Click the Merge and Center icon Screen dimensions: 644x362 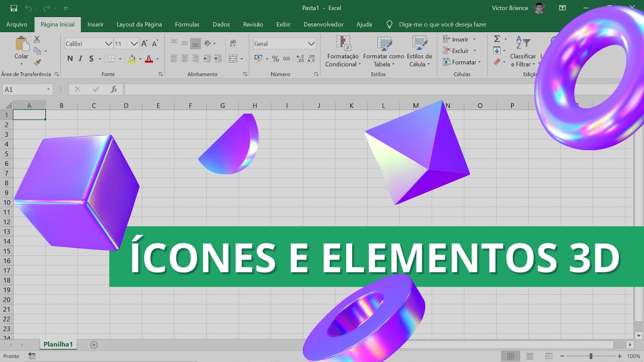(x=232, y=59)
